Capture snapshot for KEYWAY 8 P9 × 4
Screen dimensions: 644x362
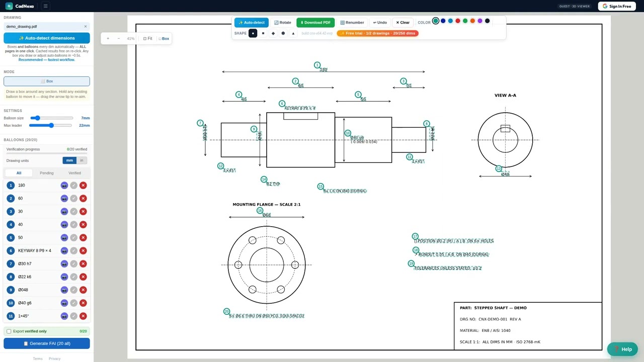click(64, 251)
